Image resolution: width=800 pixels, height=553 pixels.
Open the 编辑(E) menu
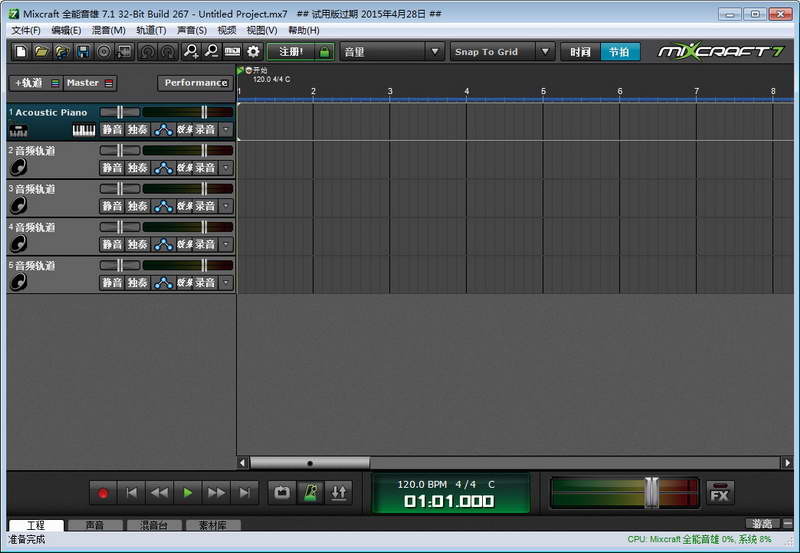point(66,31)
